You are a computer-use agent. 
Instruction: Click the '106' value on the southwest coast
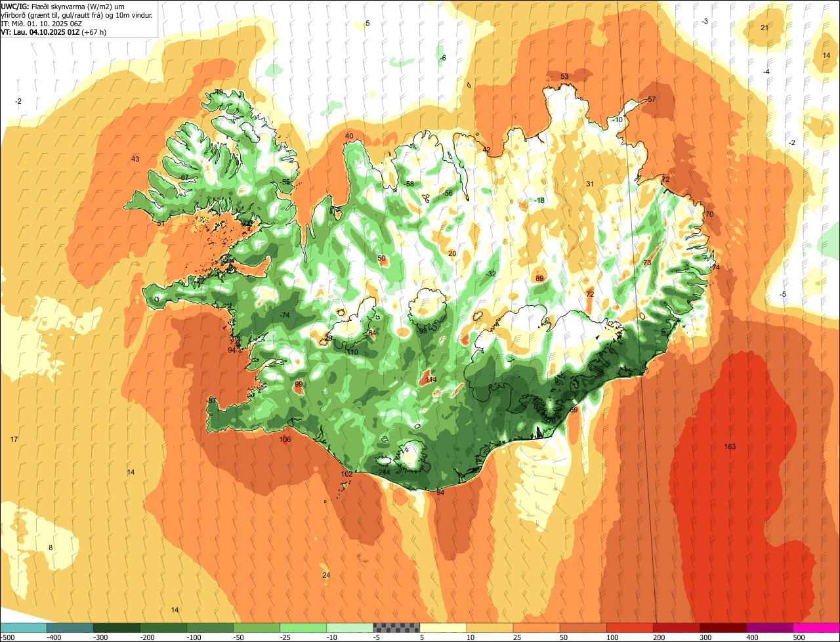pos(285,440)
